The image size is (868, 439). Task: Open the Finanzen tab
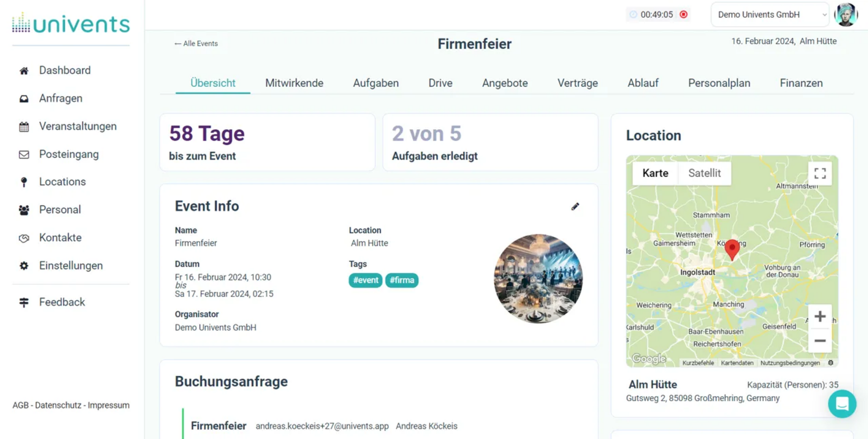coord(801,83)
